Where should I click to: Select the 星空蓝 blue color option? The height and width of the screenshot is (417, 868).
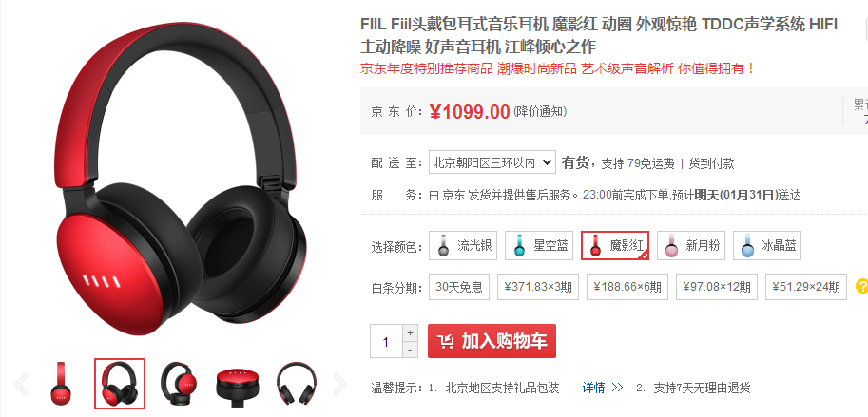tap(539, 246)
